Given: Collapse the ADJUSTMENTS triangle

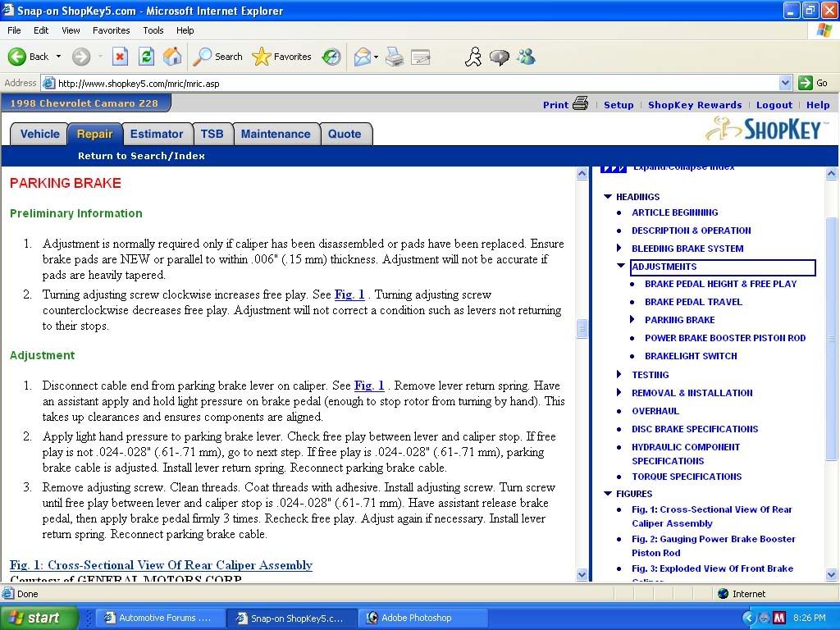Looking at the screenshot, I should pos(621,265).
